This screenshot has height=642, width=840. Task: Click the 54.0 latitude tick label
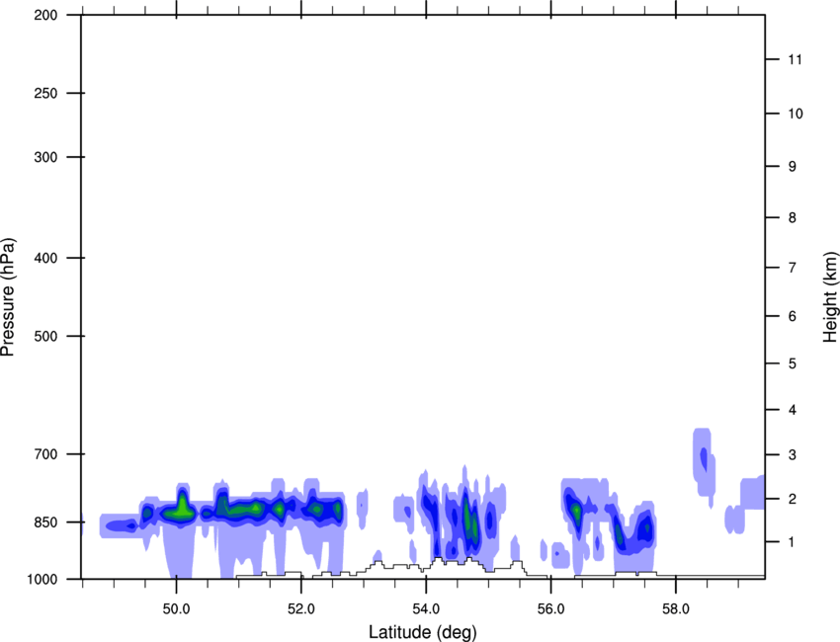point(426,609)
